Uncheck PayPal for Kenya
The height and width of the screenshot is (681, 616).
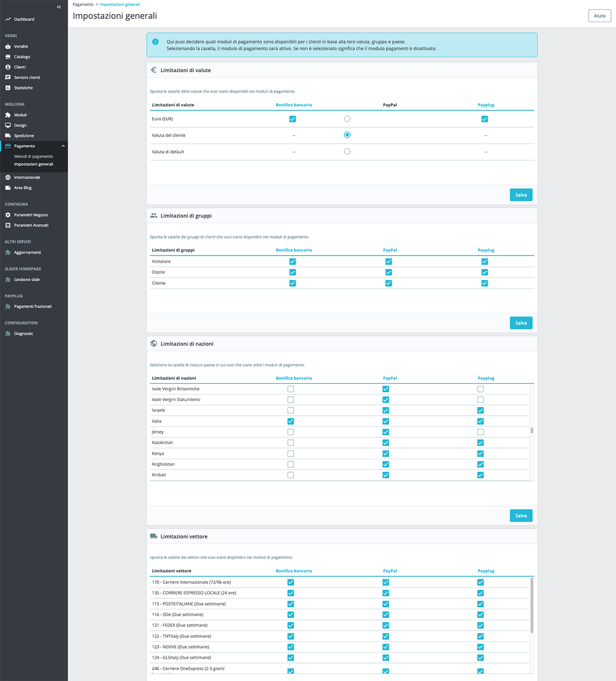(386, 453)
